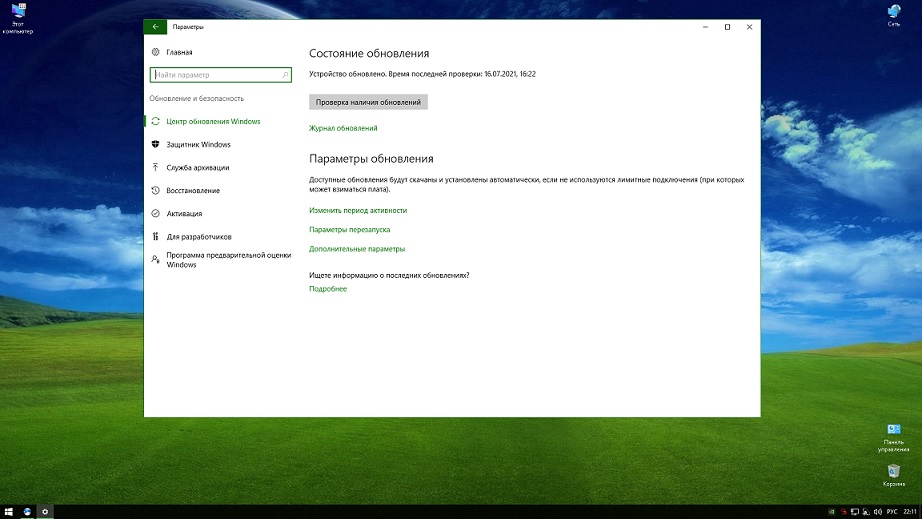
Task: Click the Параметры window title
Action: (x=188, y=27)
